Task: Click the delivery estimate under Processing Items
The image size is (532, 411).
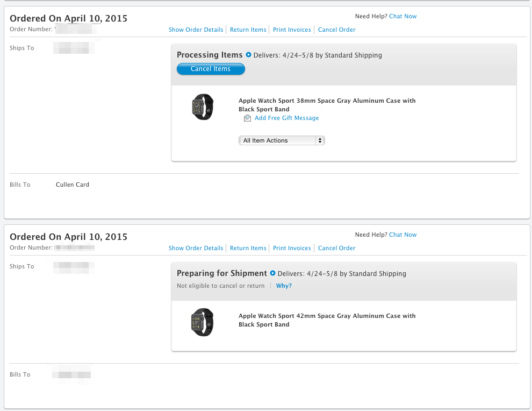Action: point(318,55)
